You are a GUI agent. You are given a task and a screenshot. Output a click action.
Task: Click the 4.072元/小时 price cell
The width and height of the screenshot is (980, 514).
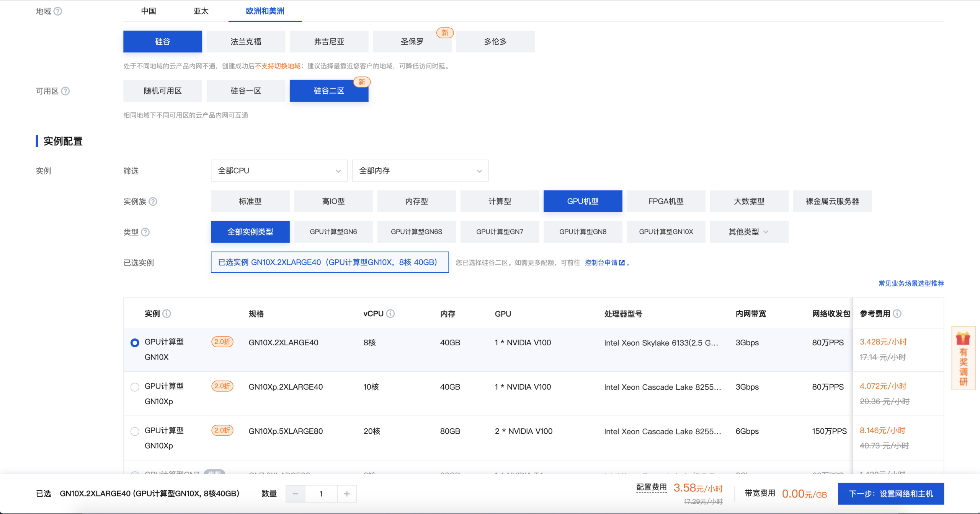click(x=883, y=386)
